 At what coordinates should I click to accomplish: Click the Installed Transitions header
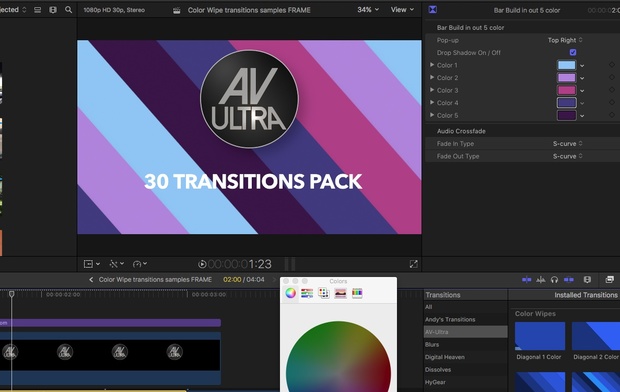(x=586, y=295)
